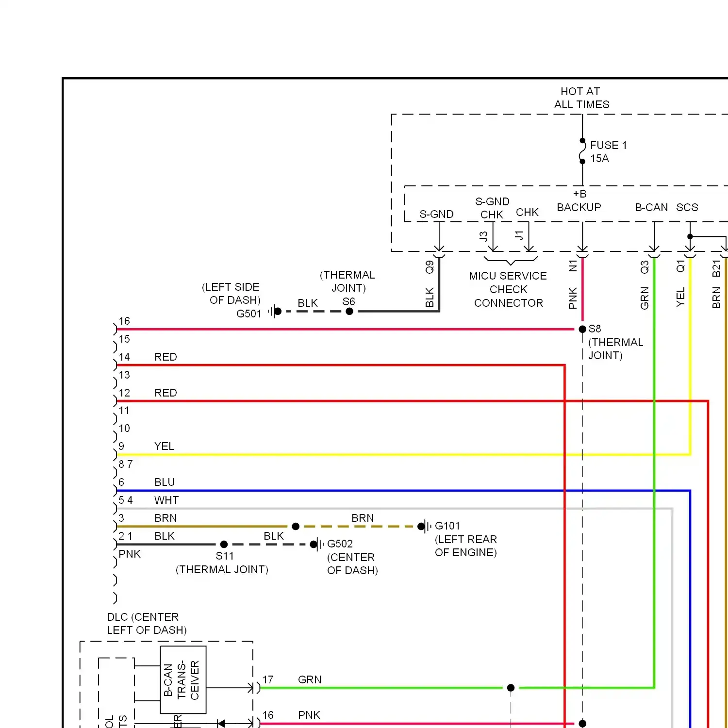This screenshot has height=728, width=728.
Task: Click the yellow wire at pin 9
Action: pos(403,455)
